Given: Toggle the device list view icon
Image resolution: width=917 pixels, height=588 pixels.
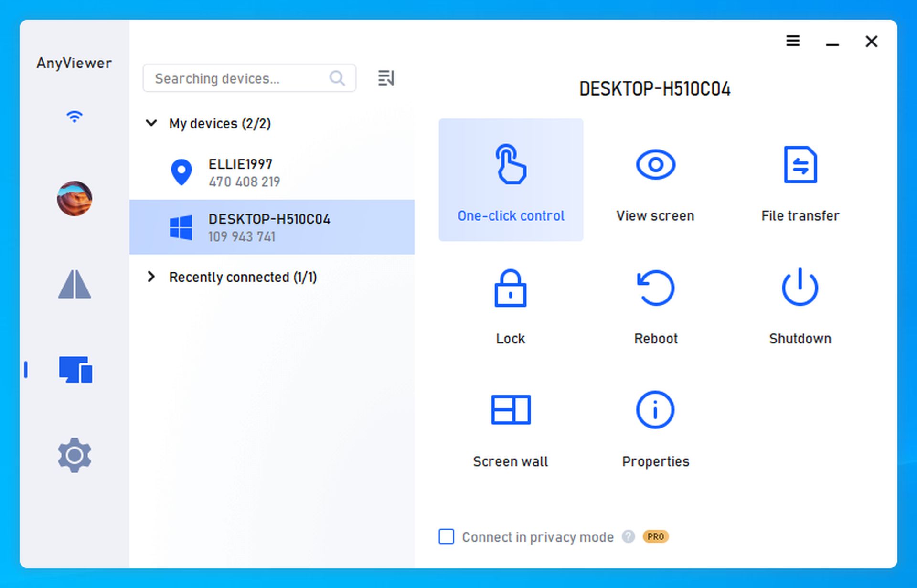Looking at the screenshot, I should [385, 78].
